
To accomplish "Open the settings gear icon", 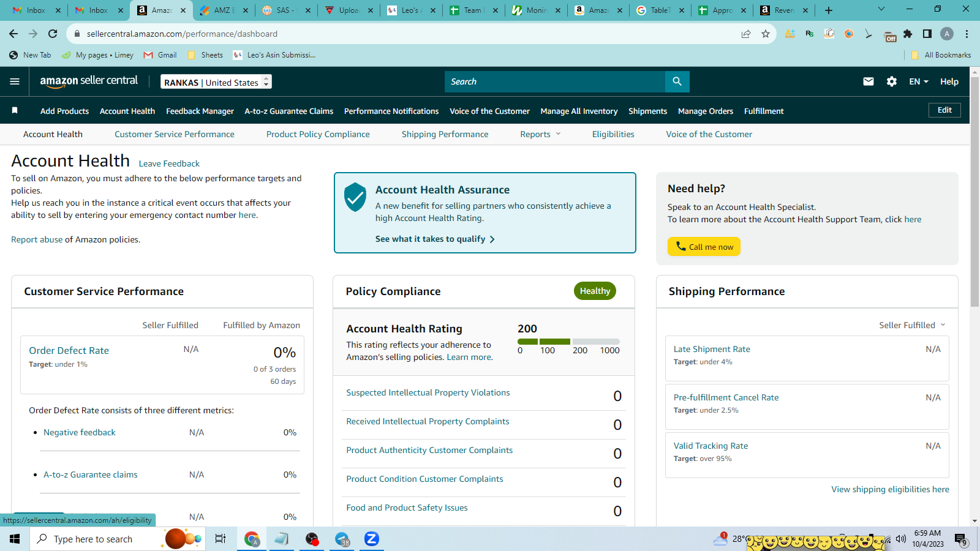I will click(x=892, y=81).
